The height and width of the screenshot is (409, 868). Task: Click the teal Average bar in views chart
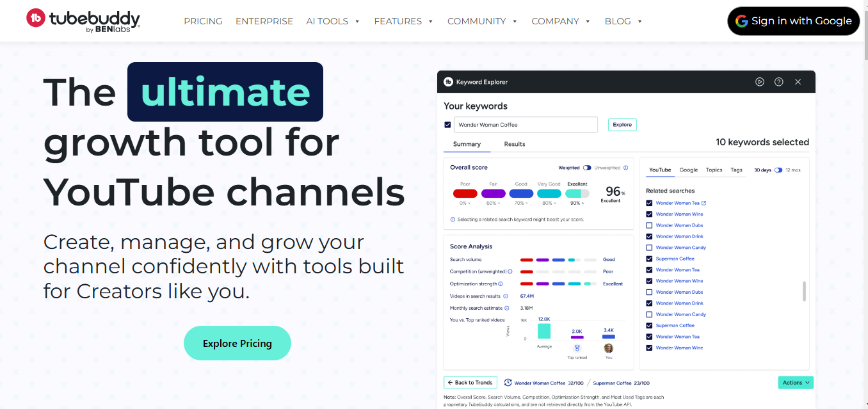click(544, 331)
